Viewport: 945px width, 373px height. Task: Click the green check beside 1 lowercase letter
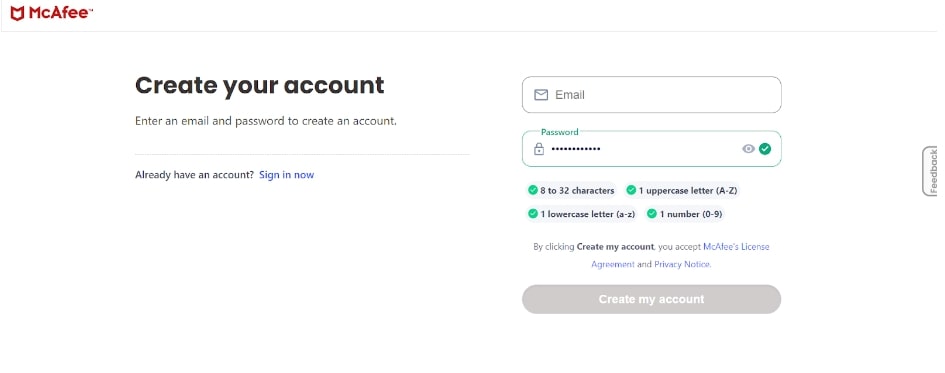pyautogui.click(x=533, y=213)
